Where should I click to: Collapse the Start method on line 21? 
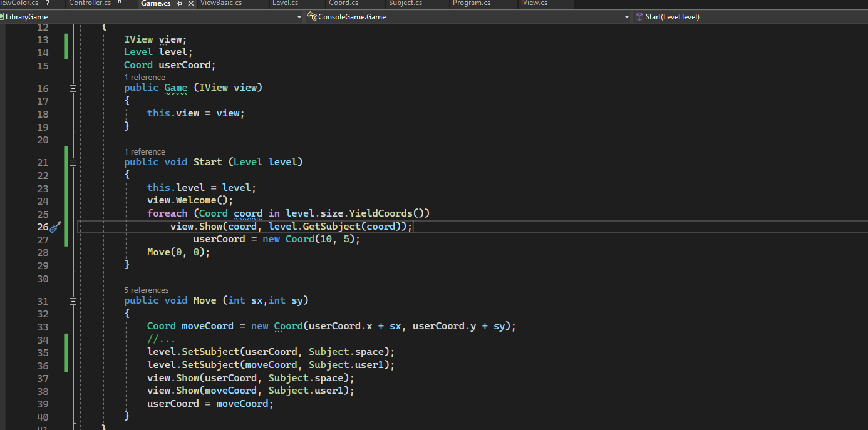pos(73,163)
